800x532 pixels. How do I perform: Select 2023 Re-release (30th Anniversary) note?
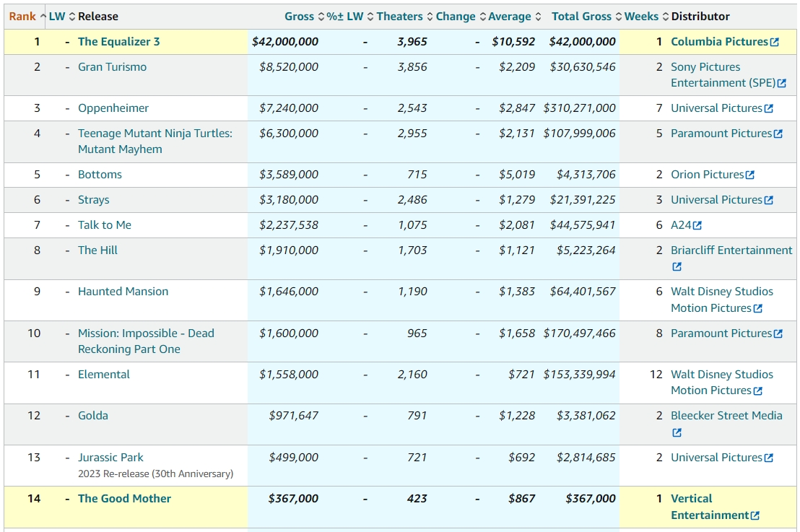156,474
